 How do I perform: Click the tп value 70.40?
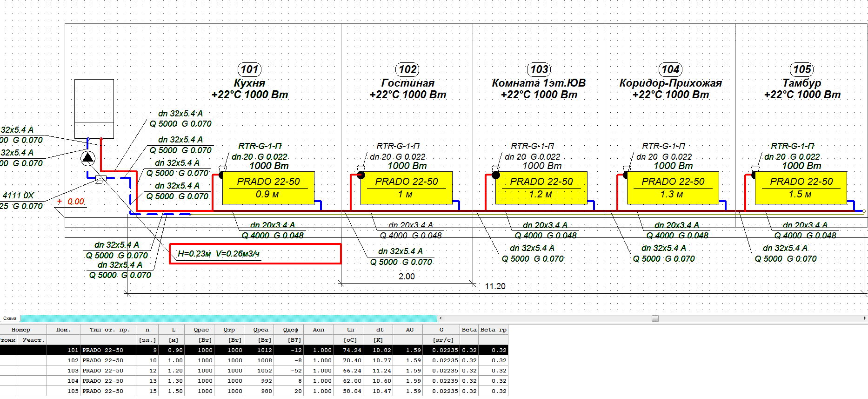point(352,360)
